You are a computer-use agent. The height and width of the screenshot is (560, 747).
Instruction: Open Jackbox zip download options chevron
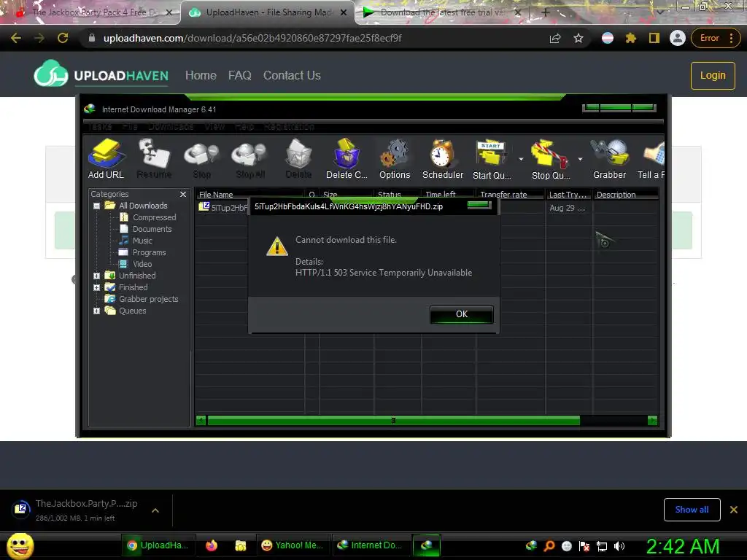155,510
